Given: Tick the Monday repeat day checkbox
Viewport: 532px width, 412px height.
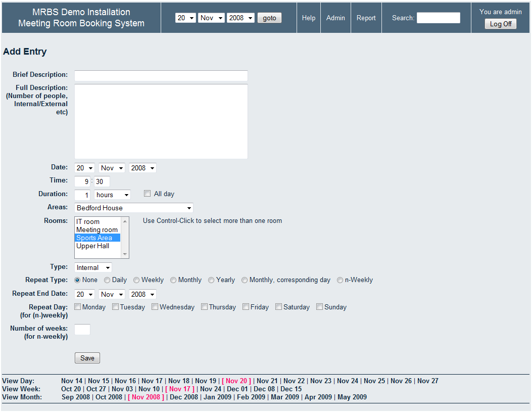Looking at the screenshot, I should (x=77, y=307).
